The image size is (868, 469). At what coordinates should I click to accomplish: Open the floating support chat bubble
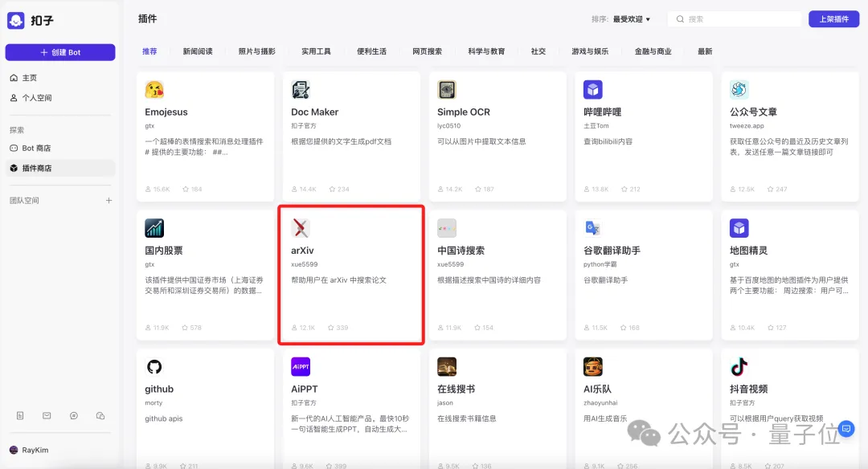845,430
